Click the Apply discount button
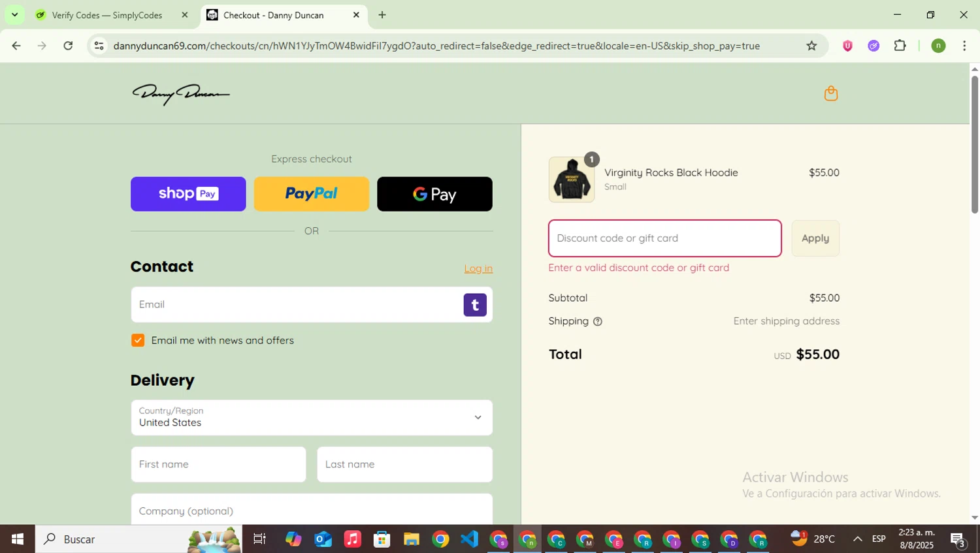Viewport: 980px width, 553px height. 815,238
